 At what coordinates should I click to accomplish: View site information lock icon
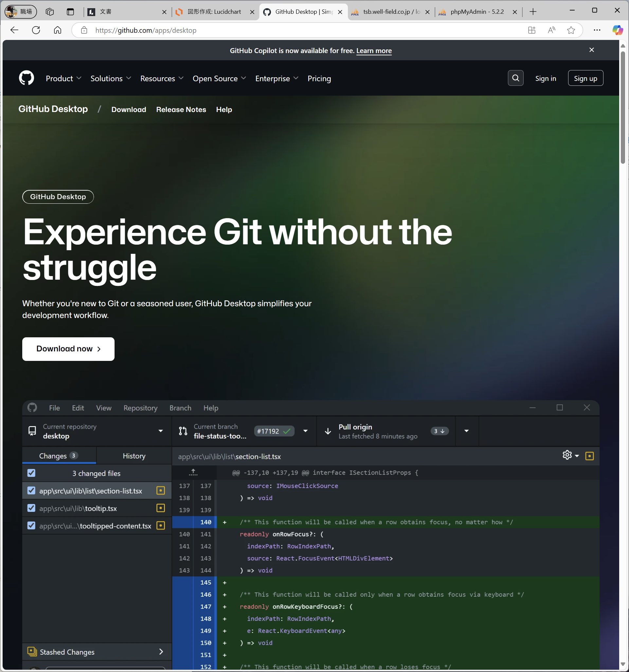[x=84, y=30]
